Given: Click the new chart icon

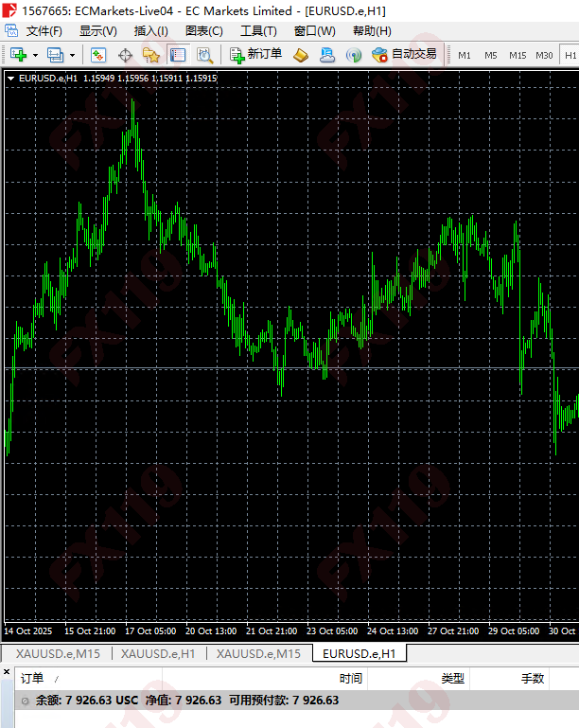Looking at the screenshot, I should pos(17,55).
